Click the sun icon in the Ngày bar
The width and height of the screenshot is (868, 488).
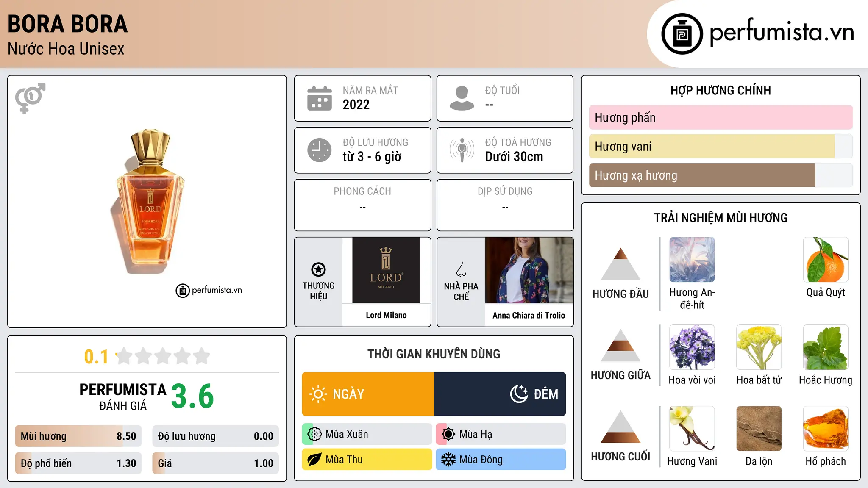pos(318,394)
